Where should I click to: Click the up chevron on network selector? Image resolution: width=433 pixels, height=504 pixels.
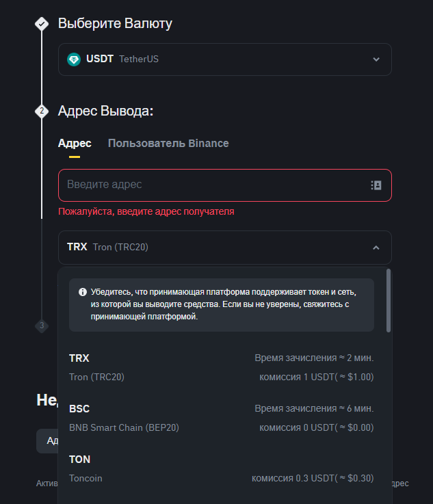(376, 248)
